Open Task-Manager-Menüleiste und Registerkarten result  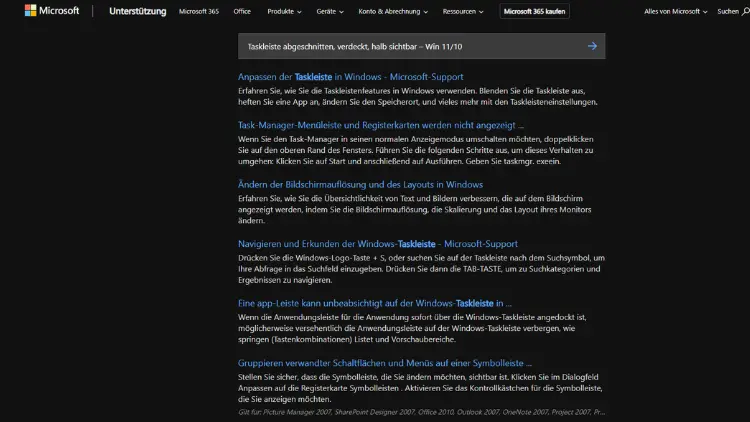381,125
